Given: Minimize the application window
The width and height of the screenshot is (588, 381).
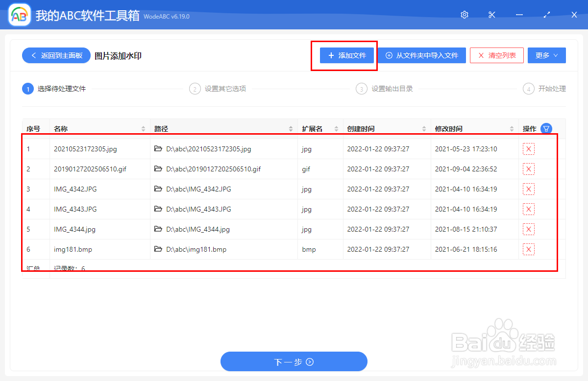Looking at the screenshot, I should click(x=519, y=15).
